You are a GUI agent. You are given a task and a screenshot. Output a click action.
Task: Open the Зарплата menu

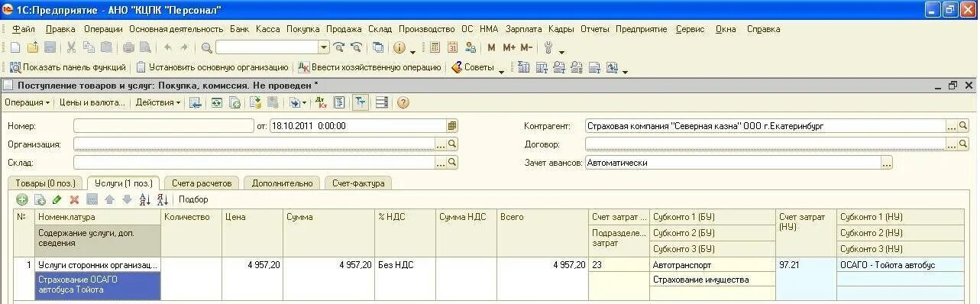pyautogui.click(x=523, y=29)
